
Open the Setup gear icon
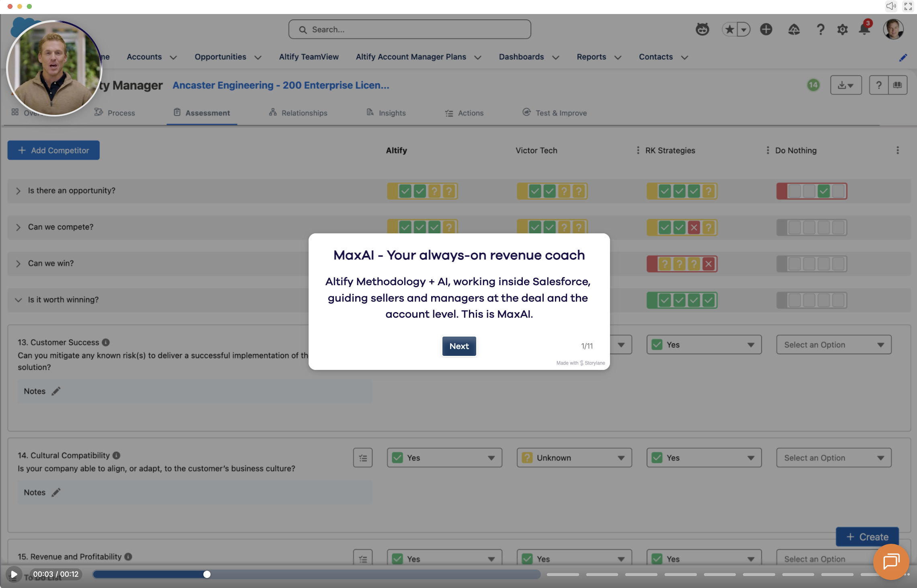point(842,29)
